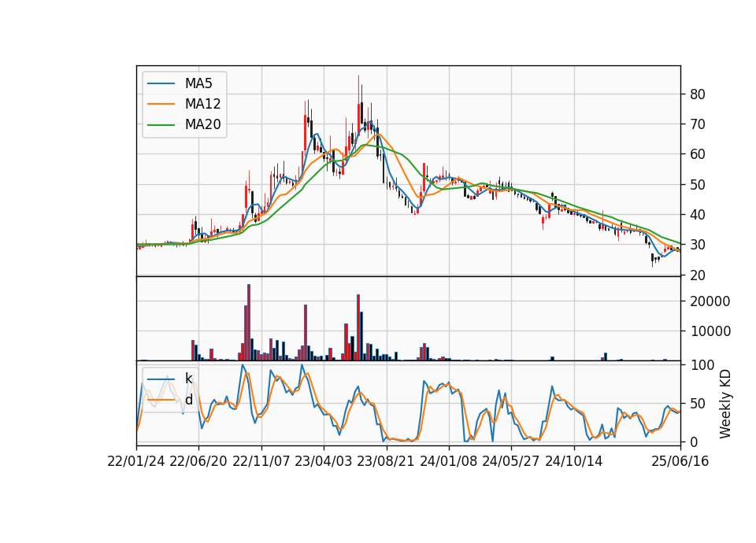756x543 pixels.
Task: Click the price axis value 20
Action: click(698, 275)
